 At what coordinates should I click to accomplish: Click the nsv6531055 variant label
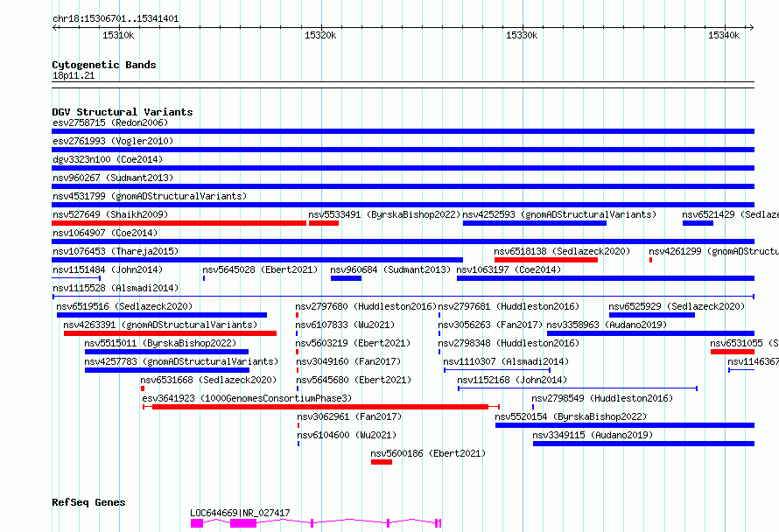tap(744, 343)
